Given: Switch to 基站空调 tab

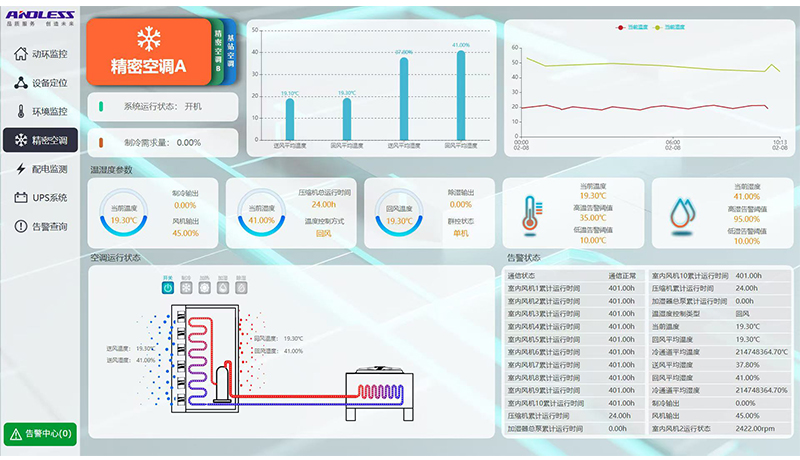Looking at the screenshot, I should click(x=231, y=49).
